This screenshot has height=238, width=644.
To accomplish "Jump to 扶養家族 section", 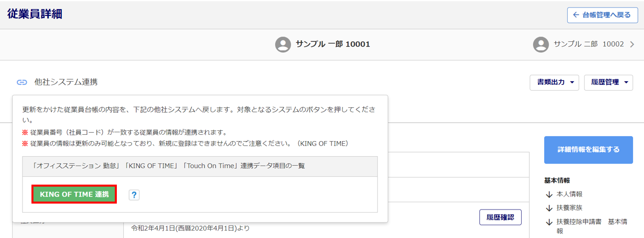I will click(570, 208).
